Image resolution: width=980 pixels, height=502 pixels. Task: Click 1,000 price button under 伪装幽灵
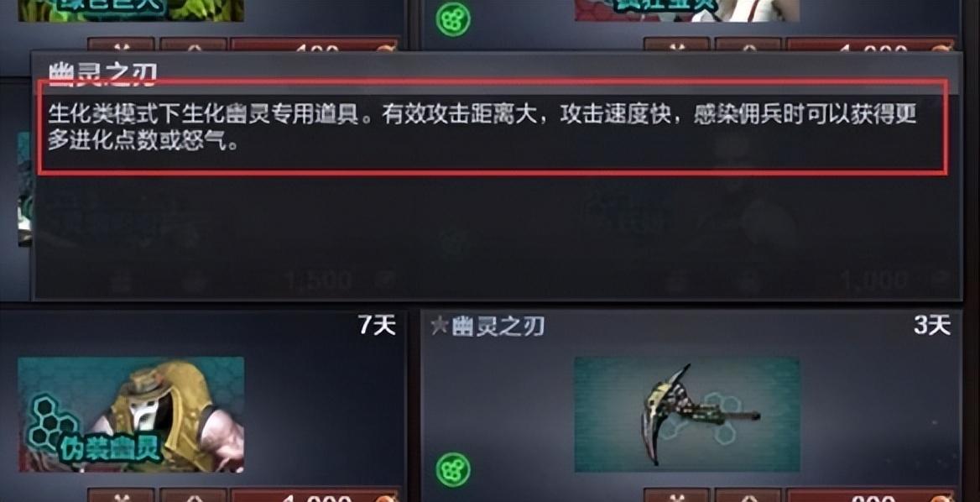point(315,495)
